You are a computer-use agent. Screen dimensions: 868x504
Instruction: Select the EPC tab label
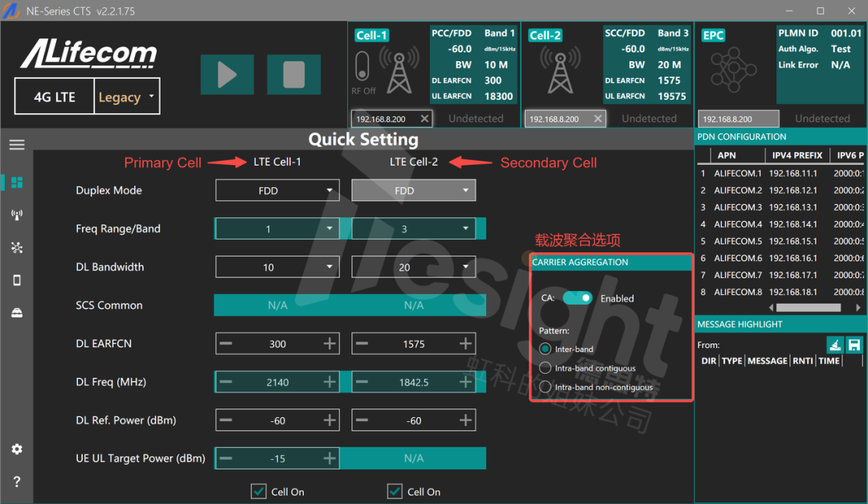(x=713, y=35)
